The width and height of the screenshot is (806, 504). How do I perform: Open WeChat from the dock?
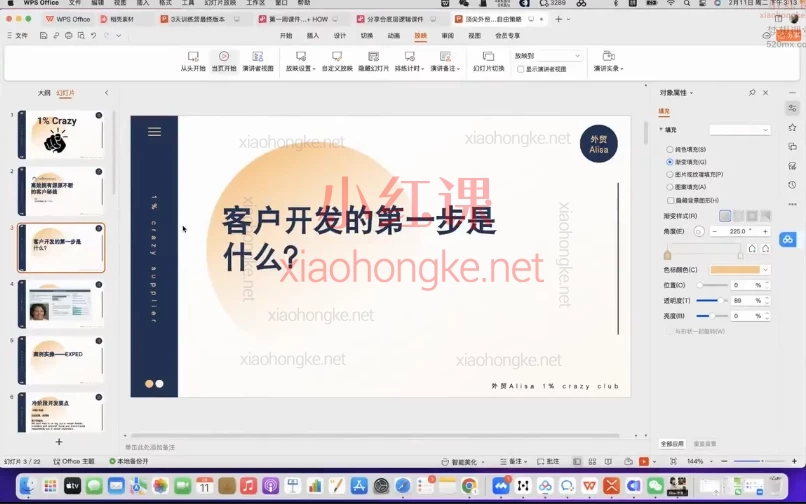[x=654, y=485]
